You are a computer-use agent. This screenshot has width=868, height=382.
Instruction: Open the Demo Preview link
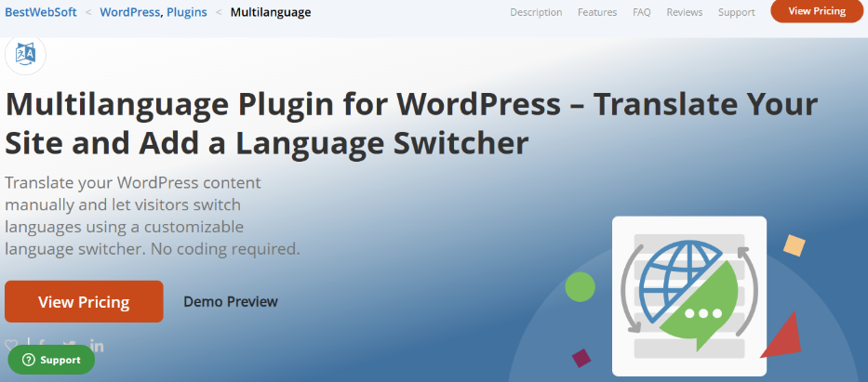[231, 301]
